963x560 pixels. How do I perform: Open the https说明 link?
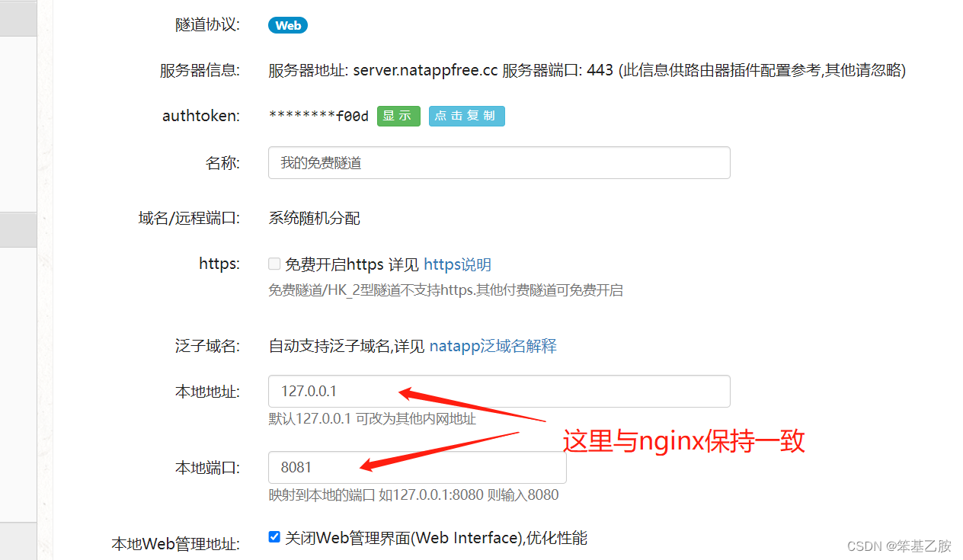click(457, 264)
